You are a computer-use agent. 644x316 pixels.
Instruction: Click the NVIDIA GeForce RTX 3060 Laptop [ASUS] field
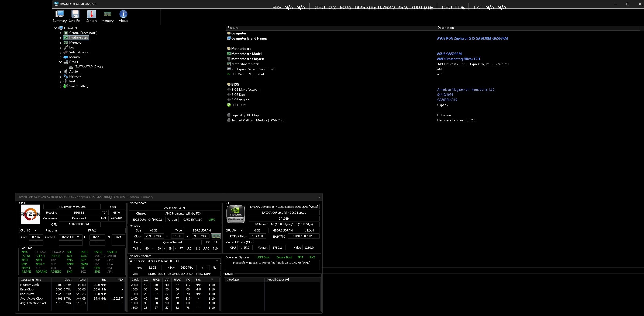[x=284, y=207]
